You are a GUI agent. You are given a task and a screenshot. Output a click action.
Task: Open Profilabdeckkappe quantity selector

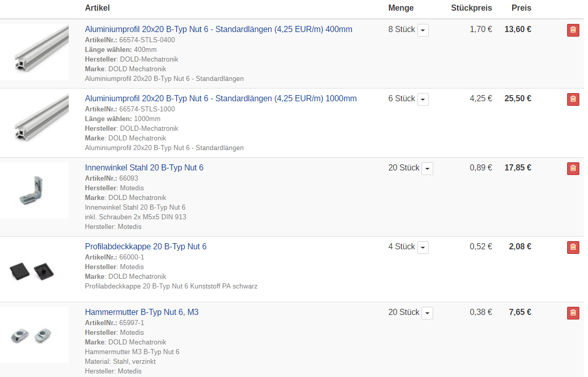coord(423,248)
